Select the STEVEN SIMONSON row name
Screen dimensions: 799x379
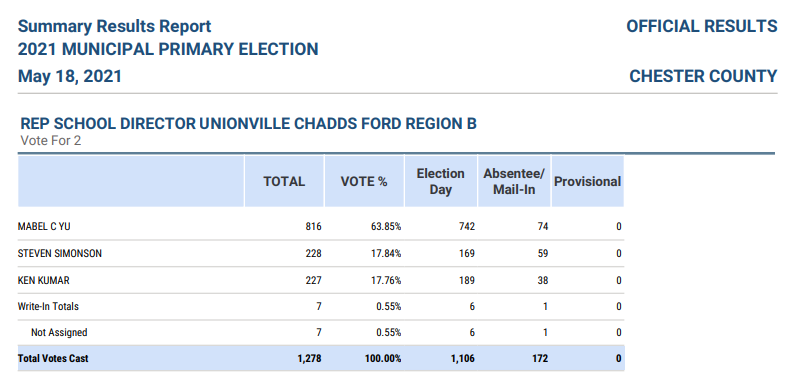point(60,253)
